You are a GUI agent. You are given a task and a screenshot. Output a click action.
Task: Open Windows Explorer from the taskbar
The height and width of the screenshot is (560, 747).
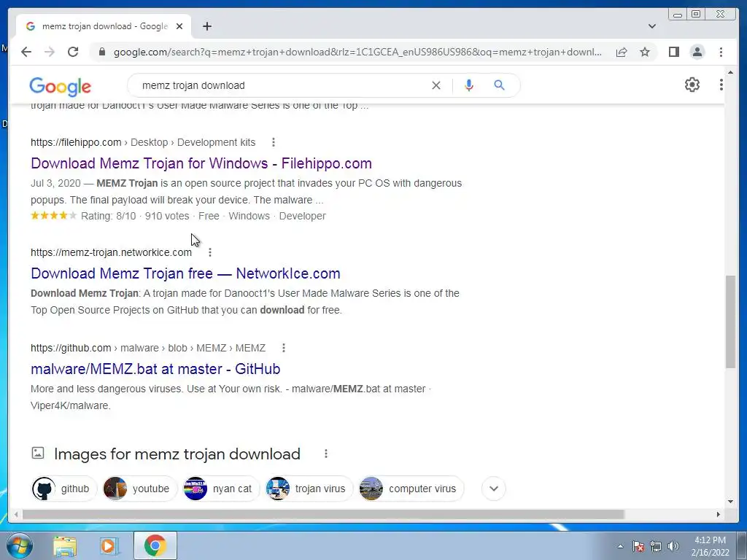coord(65,546)
